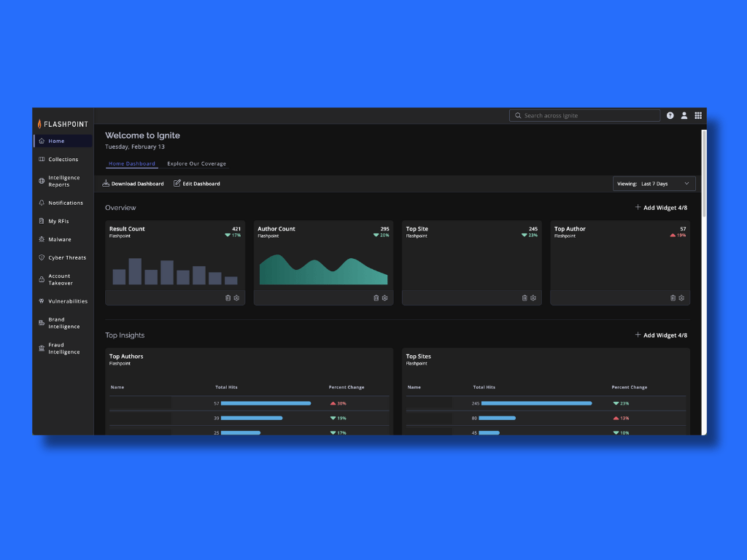Click Add Widget in Top Insights section
This screenshot has width=747, height=560.
click(661, 335)
